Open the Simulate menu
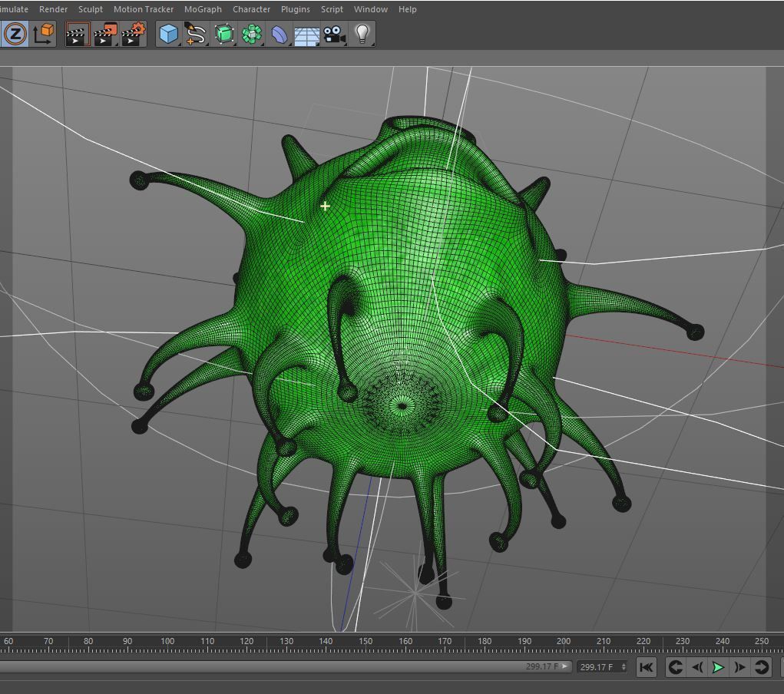Image resolution: width=784 pixels, height=694 pixels. [x=14, y=9]
